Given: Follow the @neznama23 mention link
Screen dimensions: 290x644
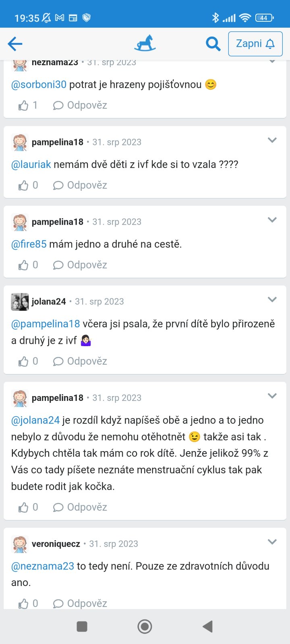Looking at the screenshot, I should (x=43, y=566).
